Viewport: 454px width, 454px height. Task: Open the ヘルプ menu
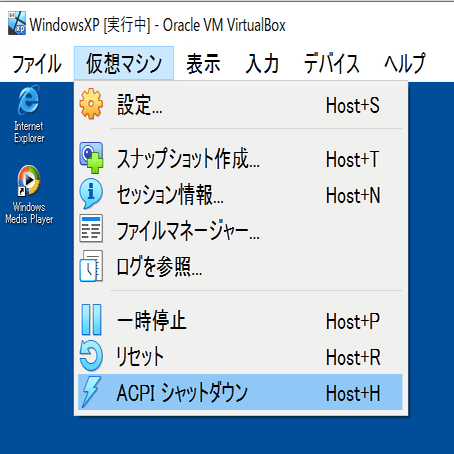point(405,63)
